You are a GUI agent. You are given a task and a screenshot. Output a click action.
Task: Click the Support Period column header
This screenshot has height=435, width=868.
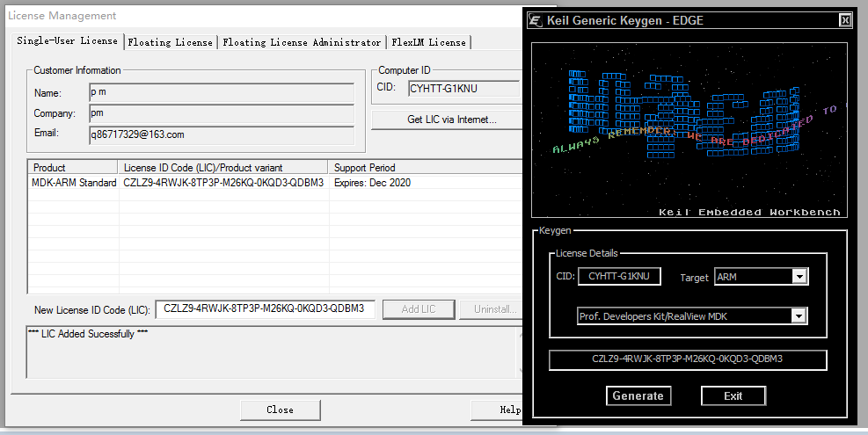click(427, 168)
